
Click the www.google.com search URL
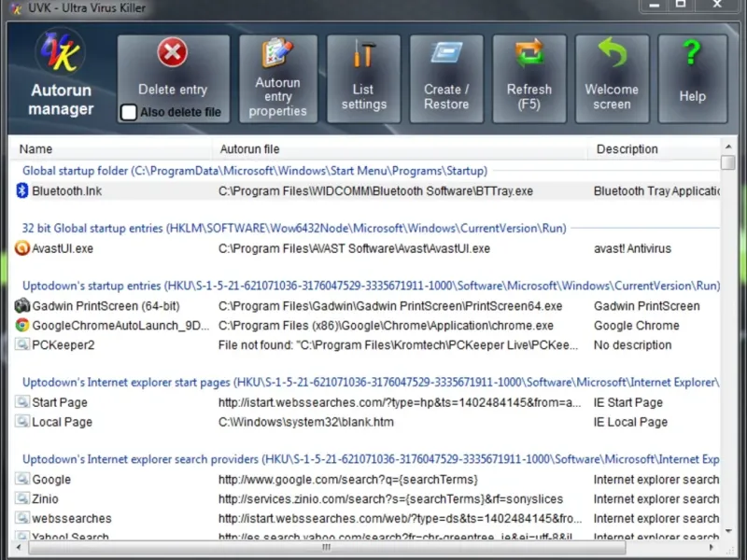pos(347,480)
